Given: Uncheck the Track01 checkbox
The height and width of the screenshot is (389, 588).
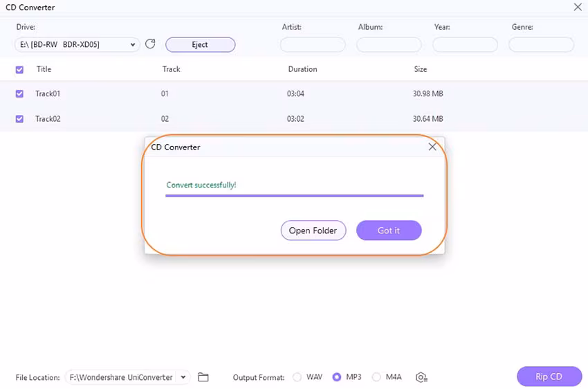Looking at the screenshot, I should pos(19,93).
